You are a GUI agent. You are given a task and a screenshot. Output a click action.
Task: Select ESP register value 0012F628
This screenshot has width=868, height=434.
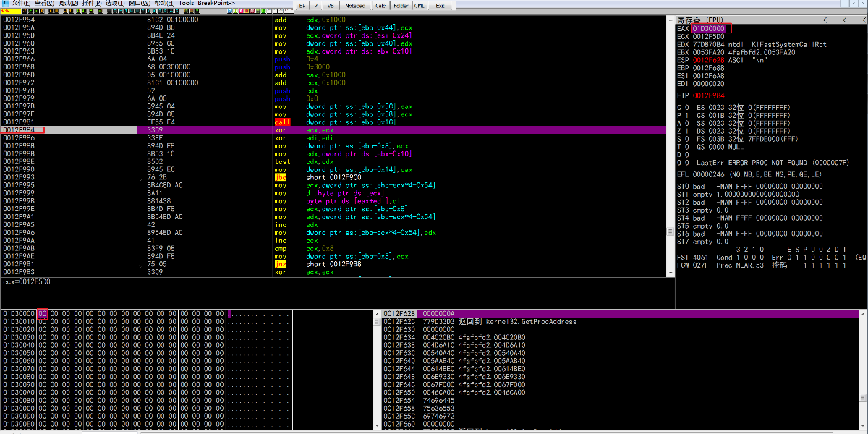(707, 60)
